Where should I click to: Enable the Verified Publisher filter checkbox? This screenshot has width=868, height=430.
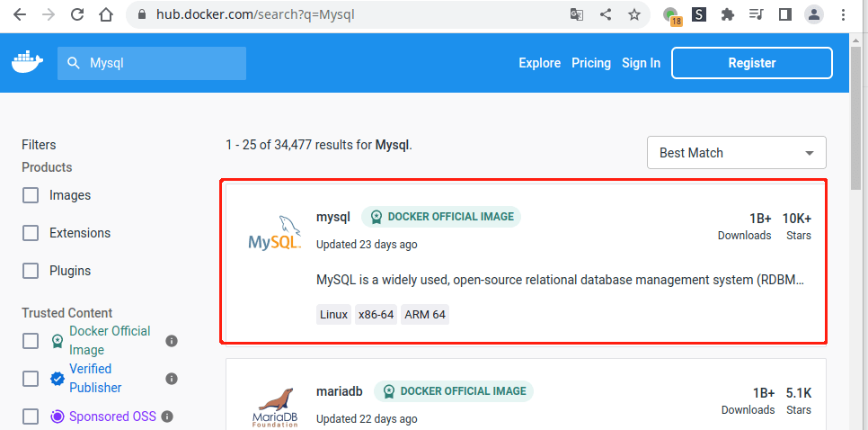[x=31, y=379]
